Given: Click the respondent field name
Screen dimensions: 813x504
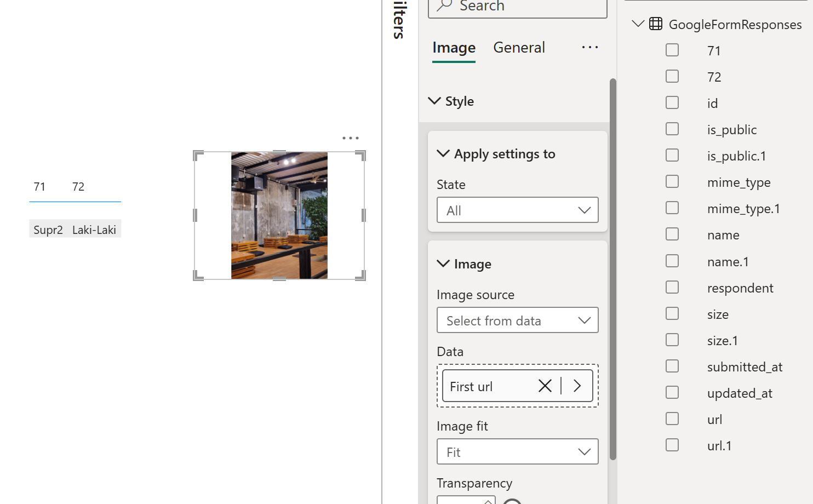Looking at the screenshot, I should 740,288.
